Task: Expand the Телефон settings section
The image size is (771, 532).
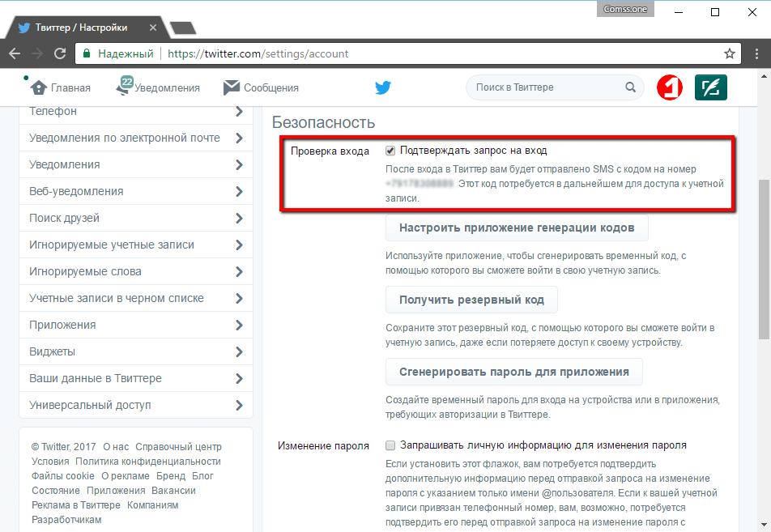Action: point(240,111)
